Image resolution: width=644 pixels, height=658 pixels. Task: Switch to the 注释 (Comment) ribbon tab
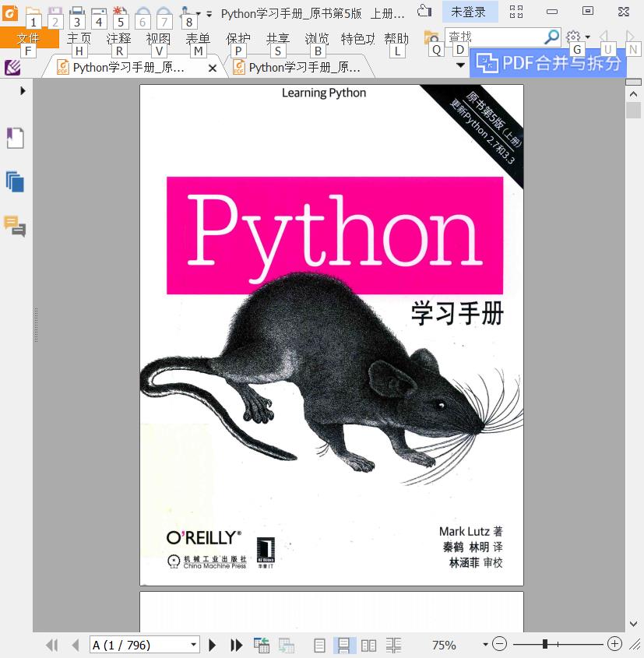(118, 38)
